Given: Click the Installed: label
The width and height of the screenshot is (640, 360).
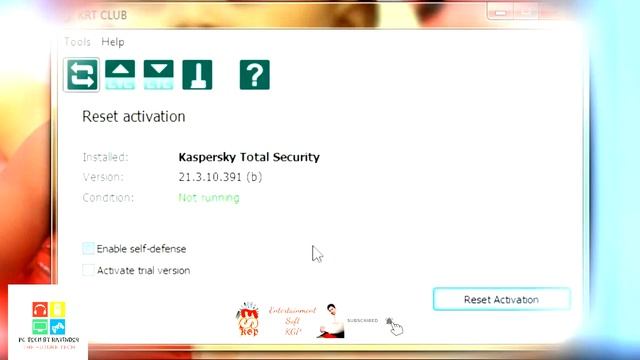Looking at the screenshot, I should click(105, 157).
